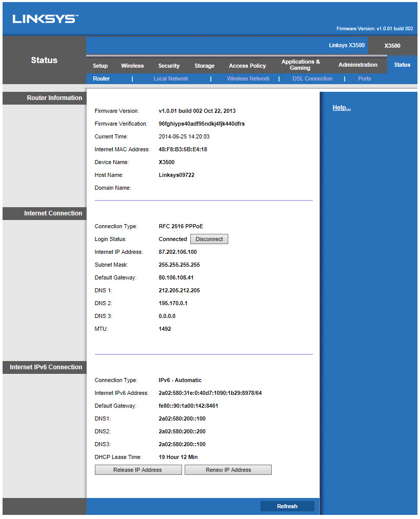Click the Help... link
This screenshot has height=519, width=420.
coord(342,108)
